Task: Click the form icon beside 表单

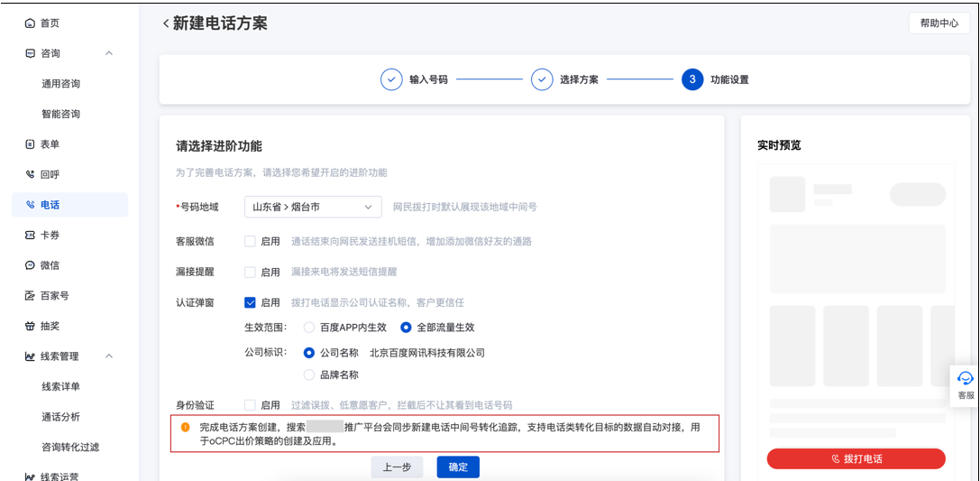Action: tap(30, 144)
